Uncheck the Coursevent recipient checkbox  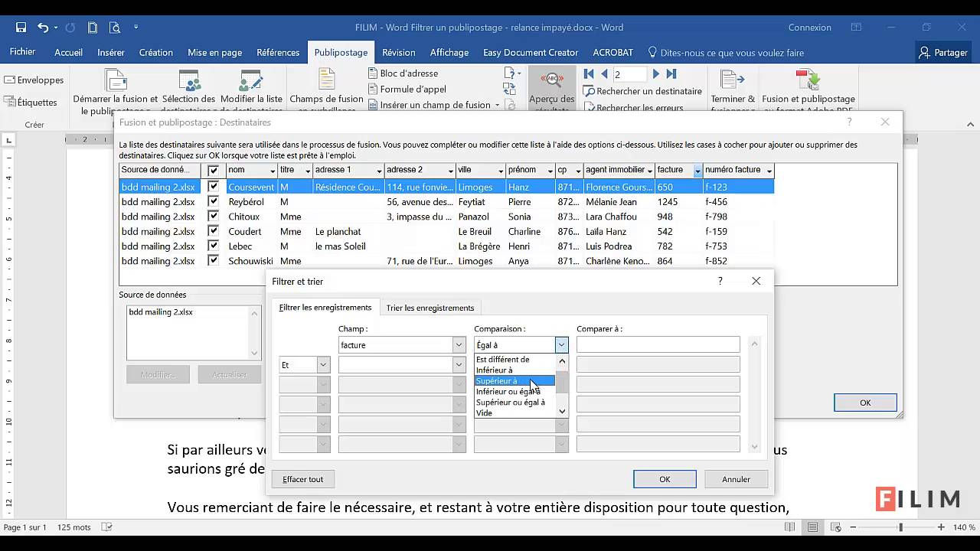(213, 187)
